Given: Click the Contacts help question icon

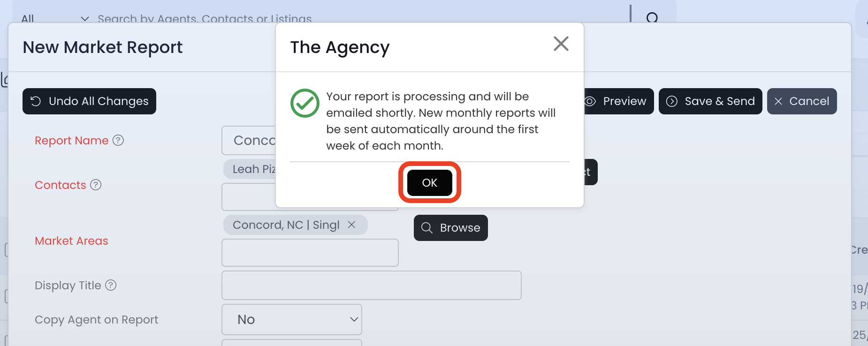Looking at the screenshot, I should [x=96, y=185].
